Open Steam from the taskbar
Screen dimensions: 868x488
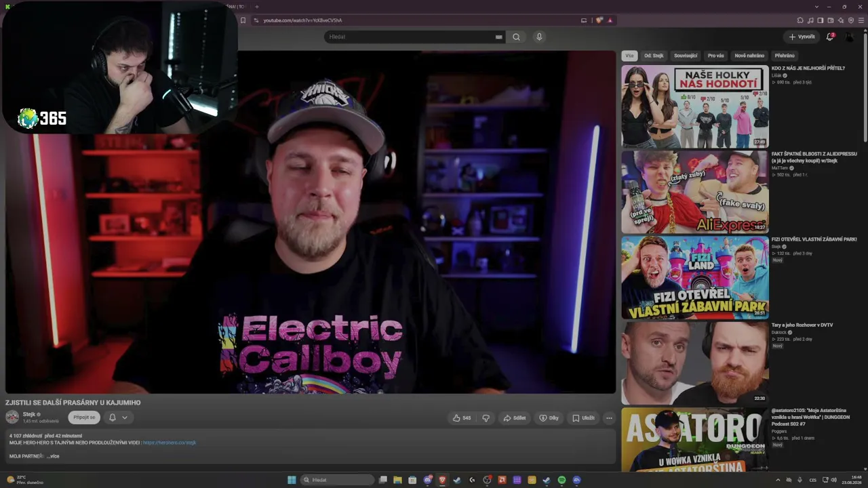(x=457, y=480)
